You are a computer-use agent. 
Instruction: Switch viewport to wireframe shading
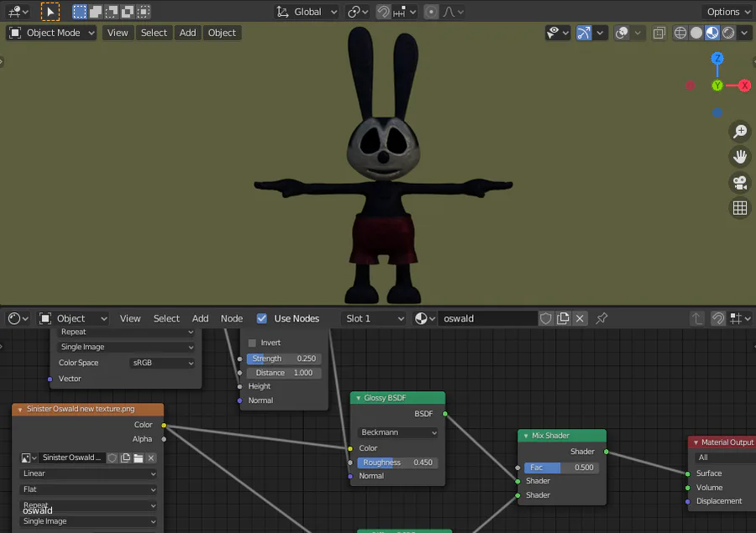(x=680, y=33)
